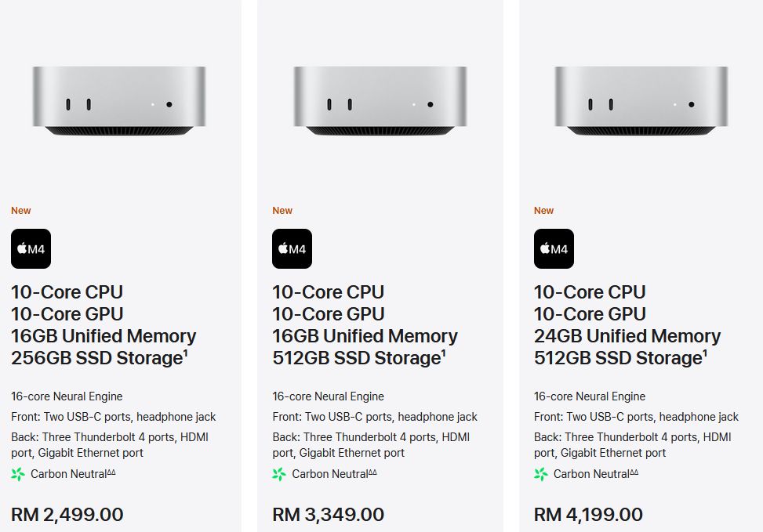Image resolution: width=763 pixels, height=532 pixels.
Task: Click the 16GB Unified Memory heading on 256GB card
Action: (104, 336)
